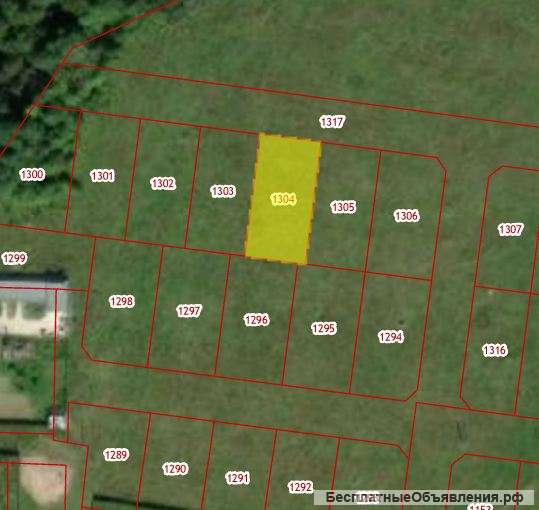This screenshot has height=510, width=539.
Task: Click parcel label 1307
Action: 511,229
